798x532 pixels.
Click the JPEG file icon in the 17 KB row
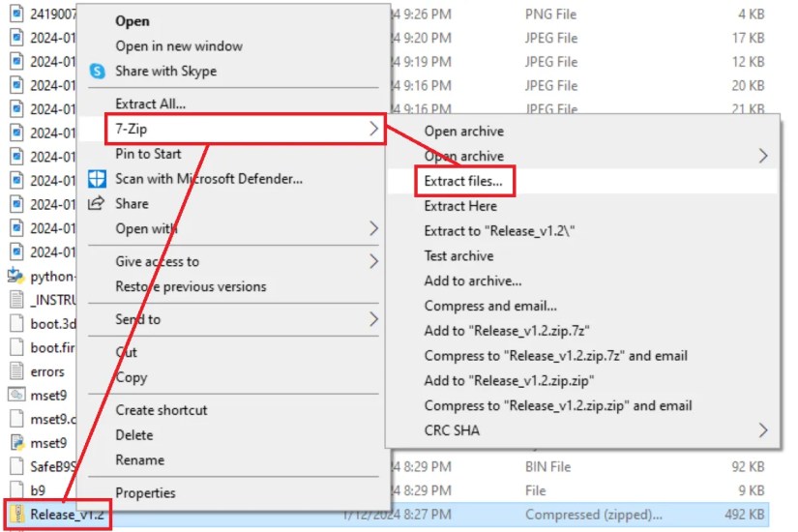point(16,38)
